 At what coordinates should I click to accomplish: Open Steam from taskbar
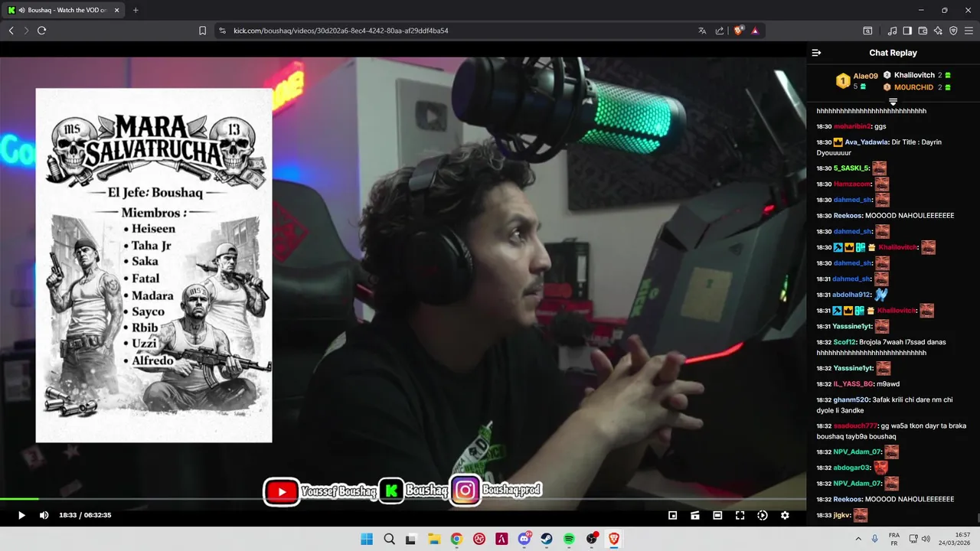[x=547, y=539]
